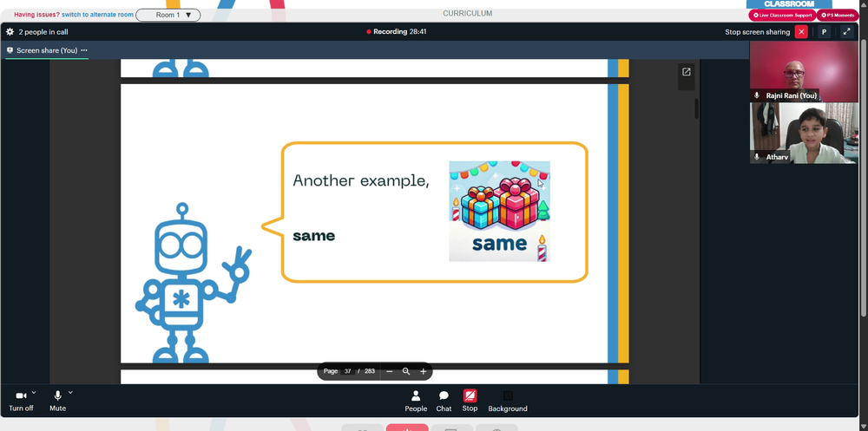The height and width of the screenshot is (431, 868).
Task: Click the total page count 283
Action: tap(369, 371)
